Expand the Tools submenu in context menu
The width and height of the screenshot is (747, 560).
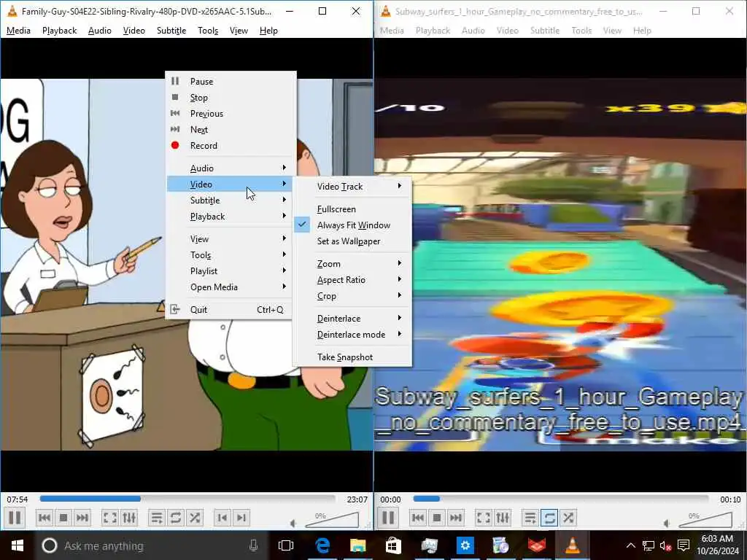pyautogui.click(x=228, y=254)
